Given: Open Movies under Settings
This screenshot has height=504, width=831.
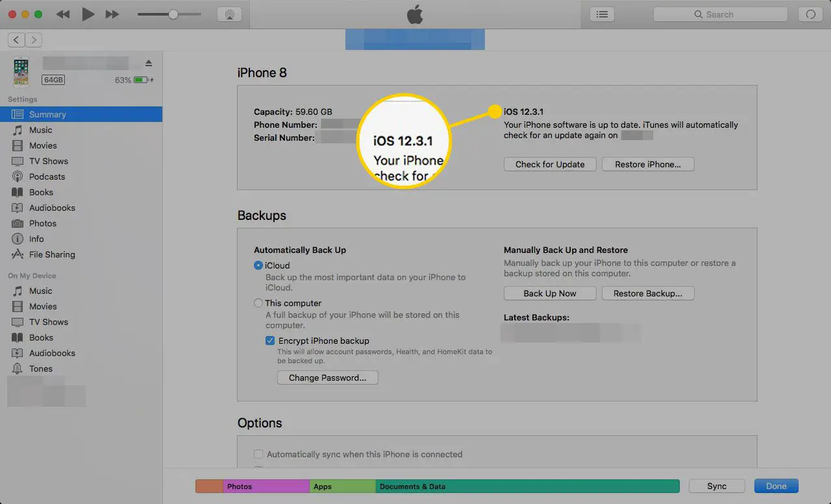Looking at the screenshot, I should [81, 145].
